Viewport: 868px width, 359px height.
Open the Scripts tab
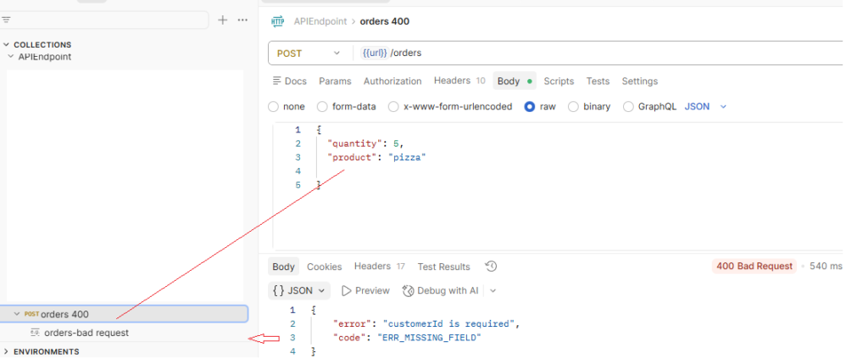click(x=559, y=81)
